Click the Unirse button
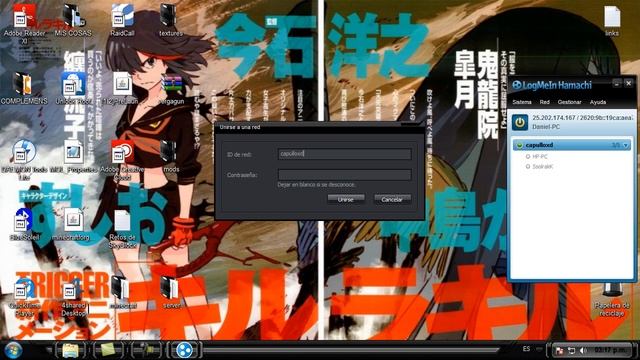The image size is (640, 360). point(346,199)
